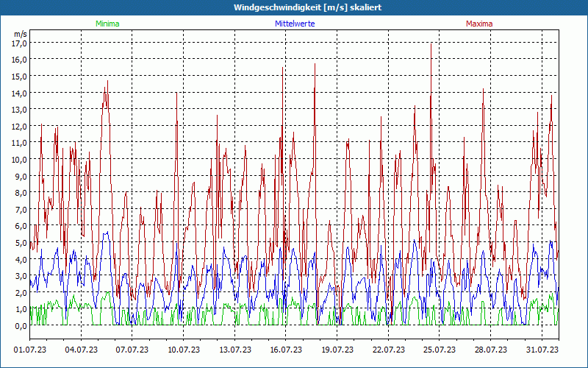Click the 04.07.23 date on the x-axis

coord(82,350)
